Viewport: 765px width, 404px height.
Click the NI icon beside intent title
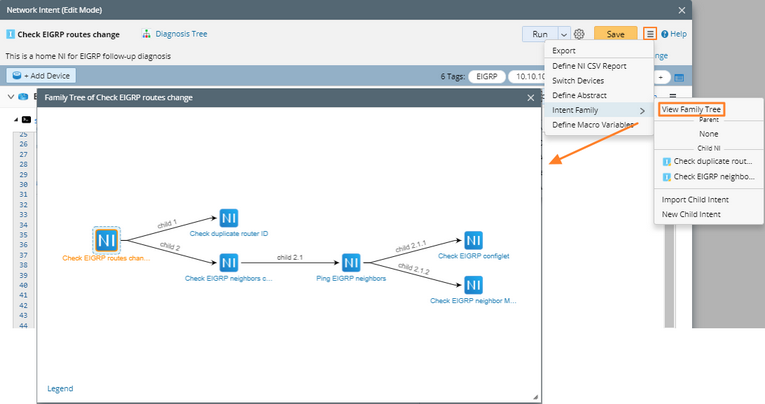coord(10,34)
